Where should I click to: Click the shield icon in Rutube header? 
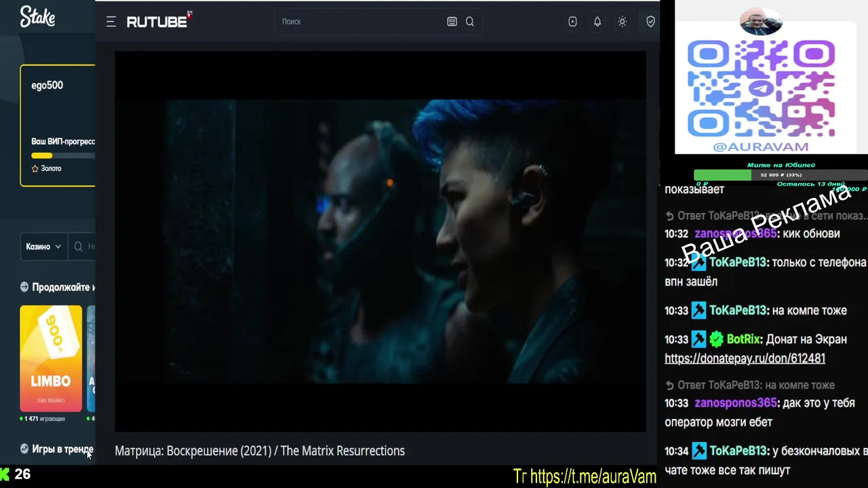coord(650,22)
